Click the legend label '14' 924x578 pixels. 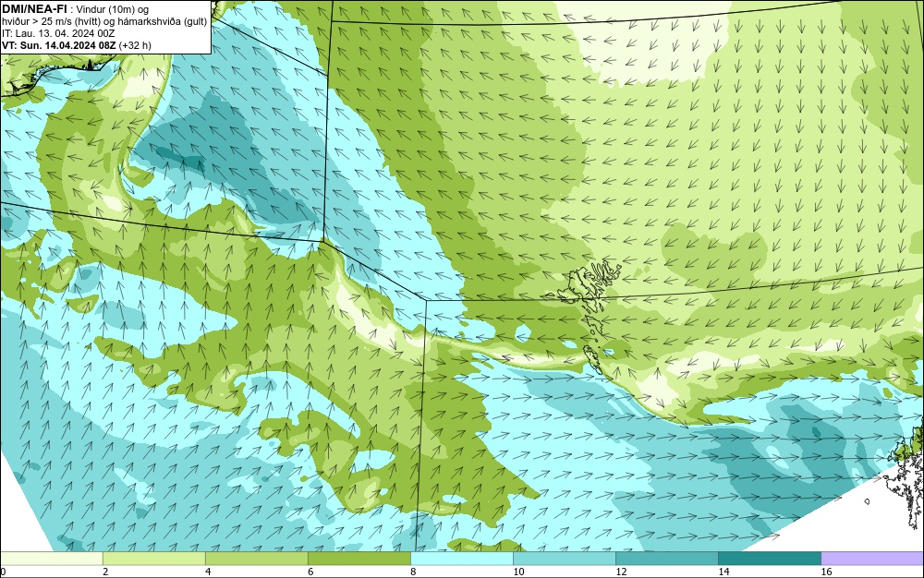tap(723, 572)
